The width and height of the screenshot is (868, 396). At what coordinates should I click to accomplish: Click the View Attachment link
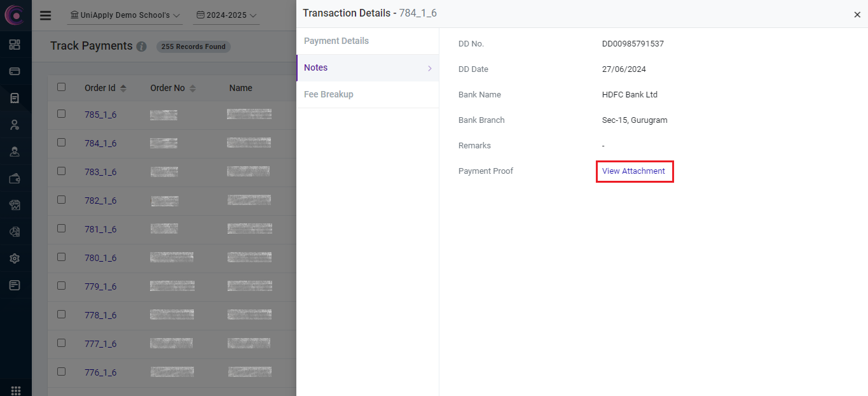pyautogui.click(x=633, y=171)
